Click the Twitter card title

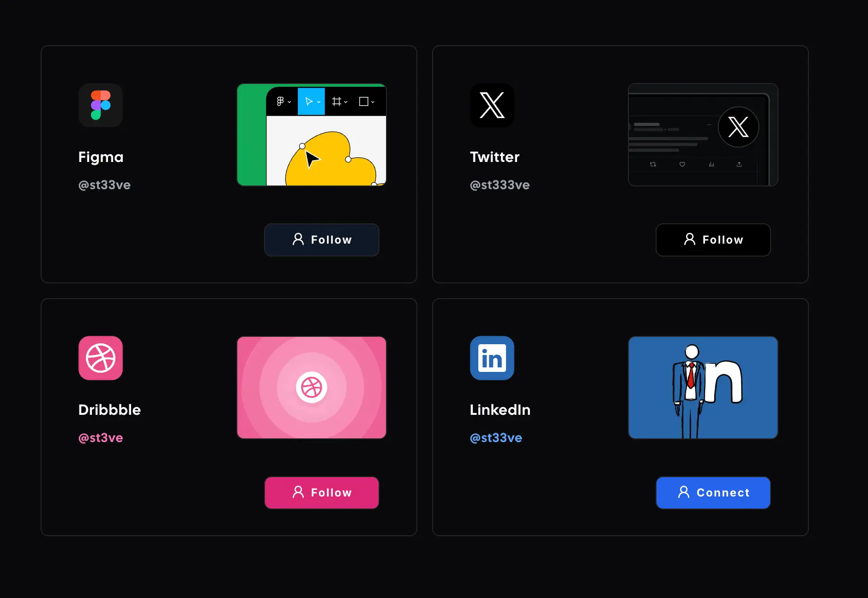point(494,157)
